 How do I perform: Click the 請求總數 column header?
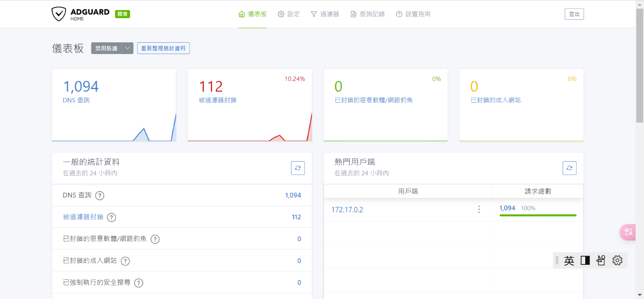tap(538, 191)
